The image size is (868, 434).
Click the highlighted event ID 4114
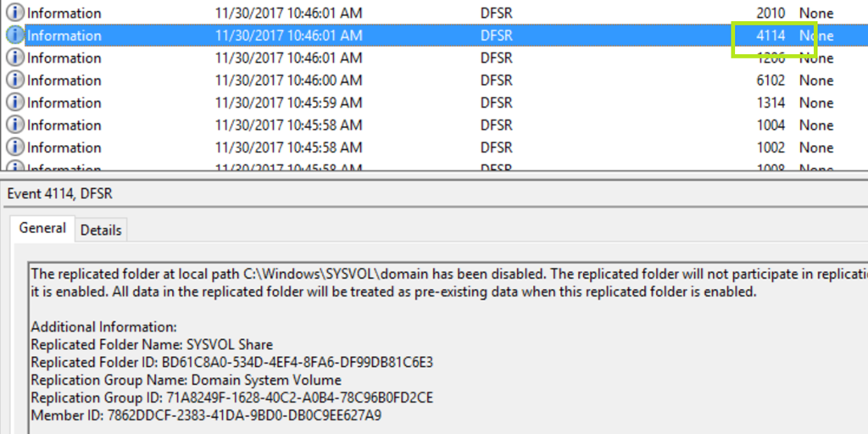point(771,36)
